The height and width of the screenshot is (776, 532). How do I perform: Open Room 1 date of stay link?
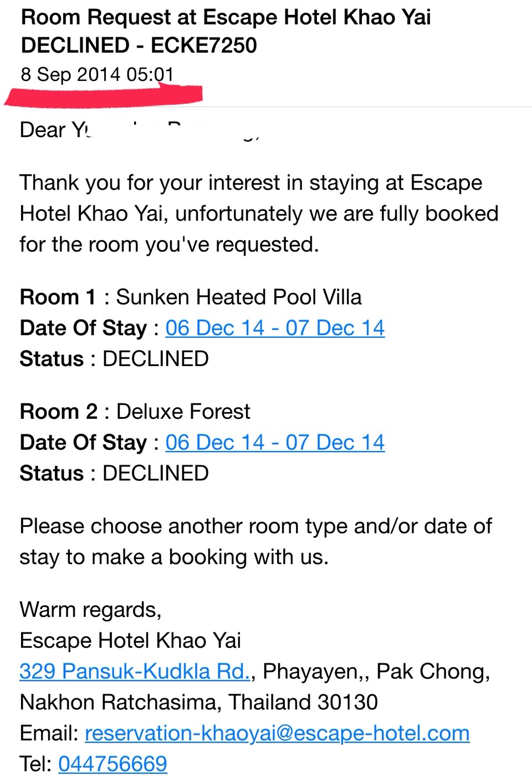point(275,328)
